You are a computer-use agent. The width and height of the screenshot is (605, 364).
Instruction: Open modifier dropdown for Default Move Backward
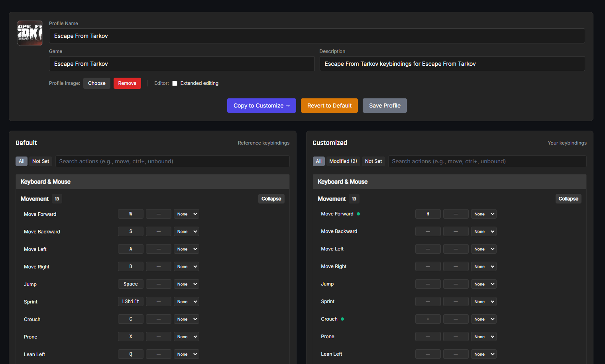click(187, 231)
